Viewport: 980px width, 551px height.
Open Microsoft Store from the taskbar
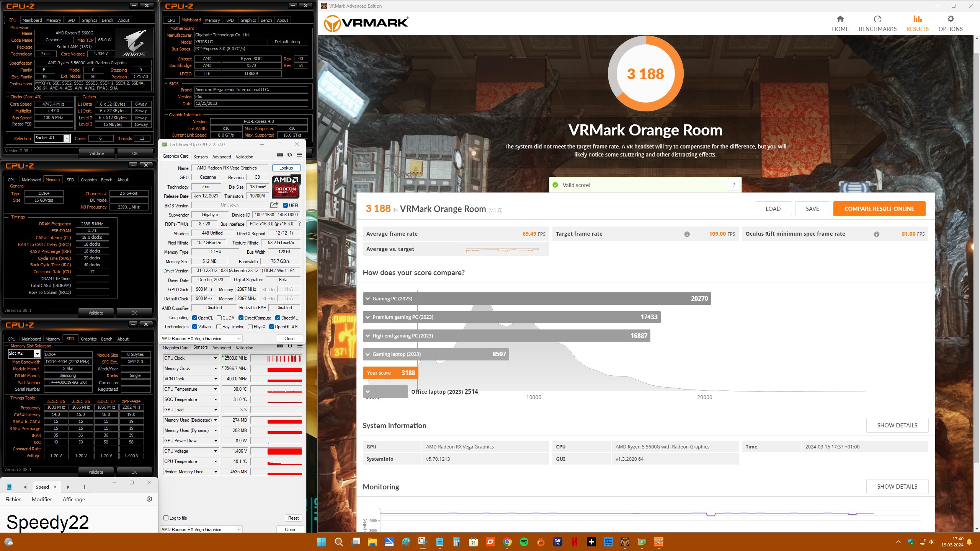pyautogui.click(x=473, y=542)
